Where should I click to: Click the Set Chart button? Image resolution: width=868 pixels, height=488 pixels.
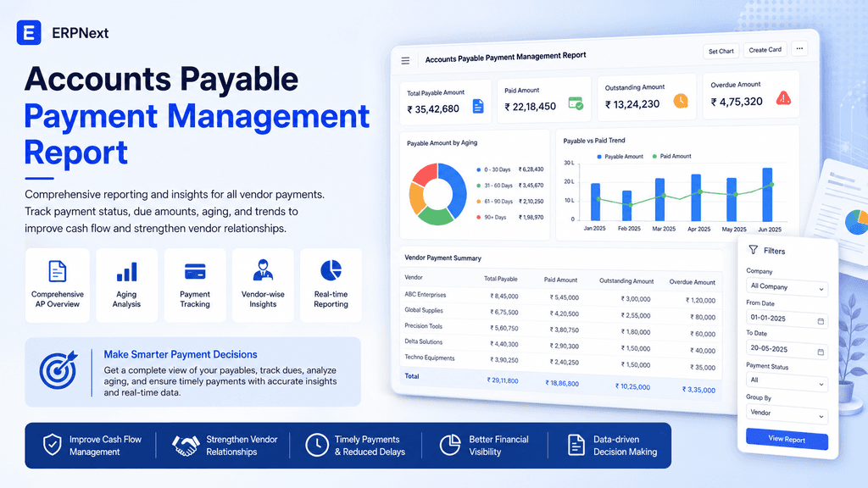(721, 51)
